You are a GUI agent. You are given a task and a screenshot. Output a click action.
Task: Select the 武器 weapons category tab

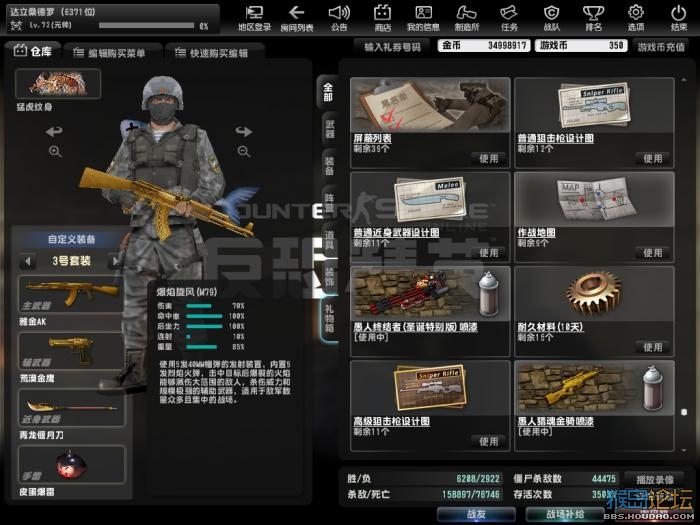(x=329, y=129)
